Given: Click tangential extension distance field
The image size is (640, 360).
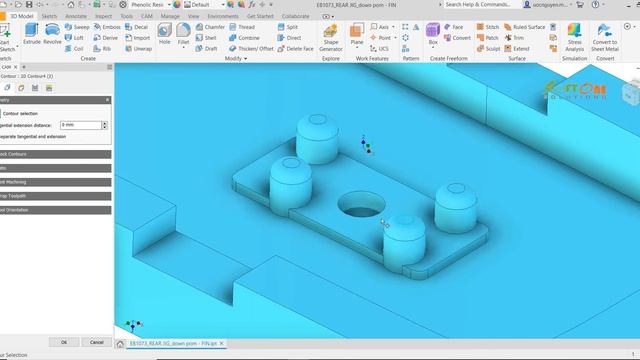Looking at the screenshot, I should point(81,125).
